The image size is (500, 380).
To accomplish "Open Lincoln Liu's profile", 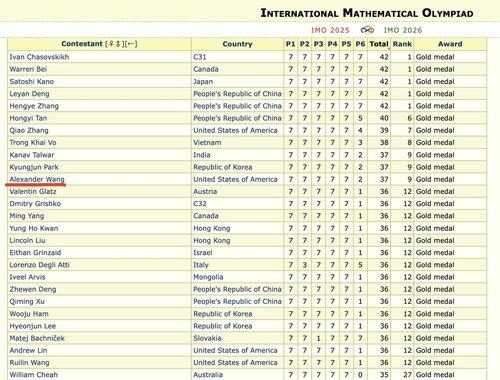I will coord(27,240).
